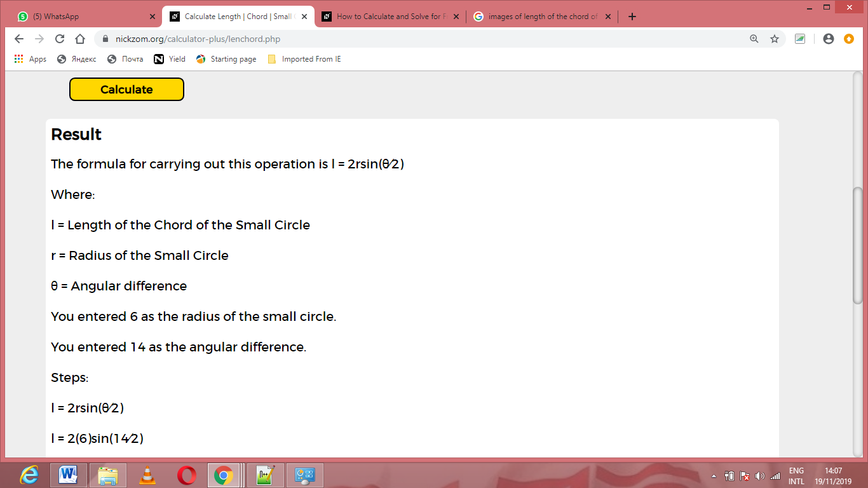The width and height of the screenshot is (868, 488).
Task: Open the Imported From IE bookmarks folder
Action: coord(304,59)
